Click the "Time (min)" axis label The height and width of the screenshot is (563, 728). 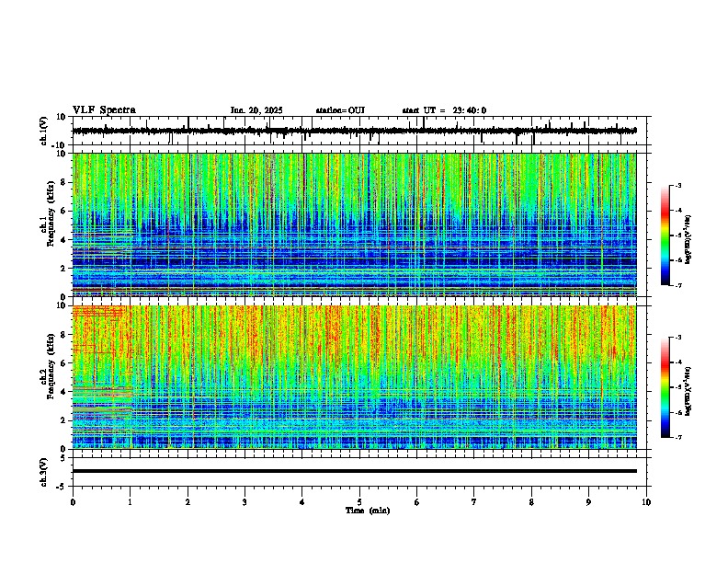click(368, 511)
